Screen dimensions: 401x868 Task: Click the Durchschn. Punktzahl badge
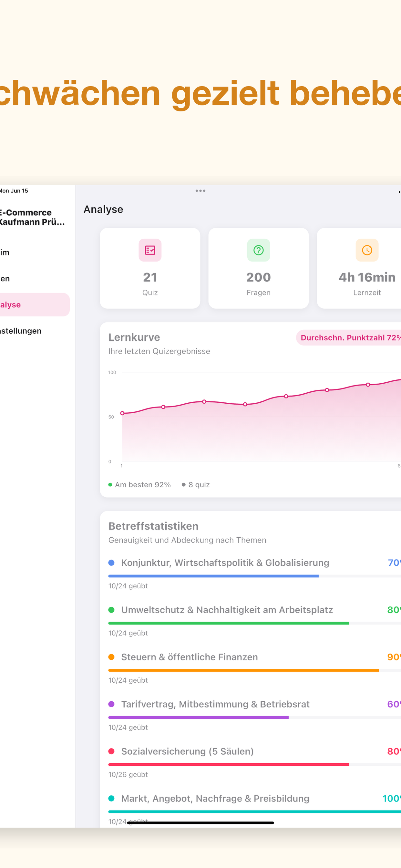point(349,338)
